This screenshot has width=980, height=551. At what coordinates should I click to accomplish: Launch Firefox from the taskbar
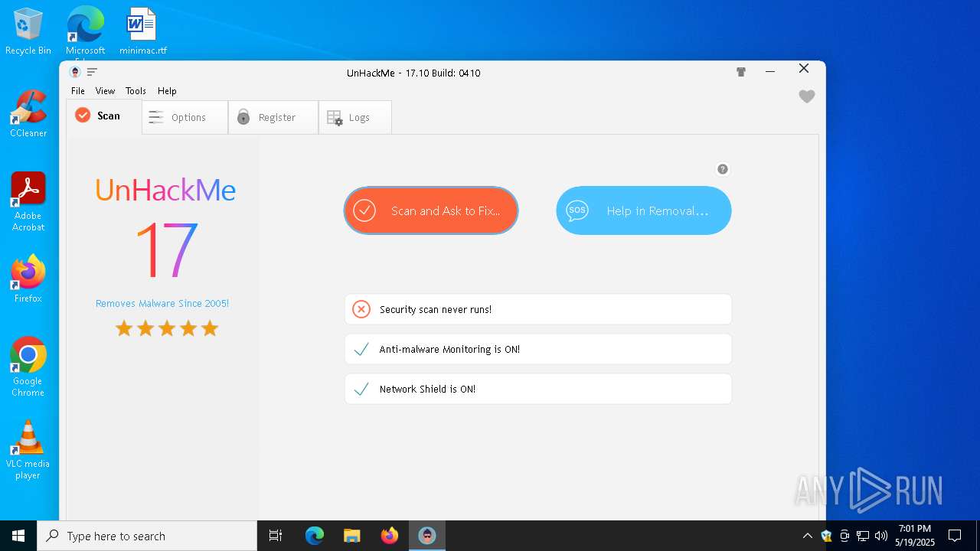[390, 536]
